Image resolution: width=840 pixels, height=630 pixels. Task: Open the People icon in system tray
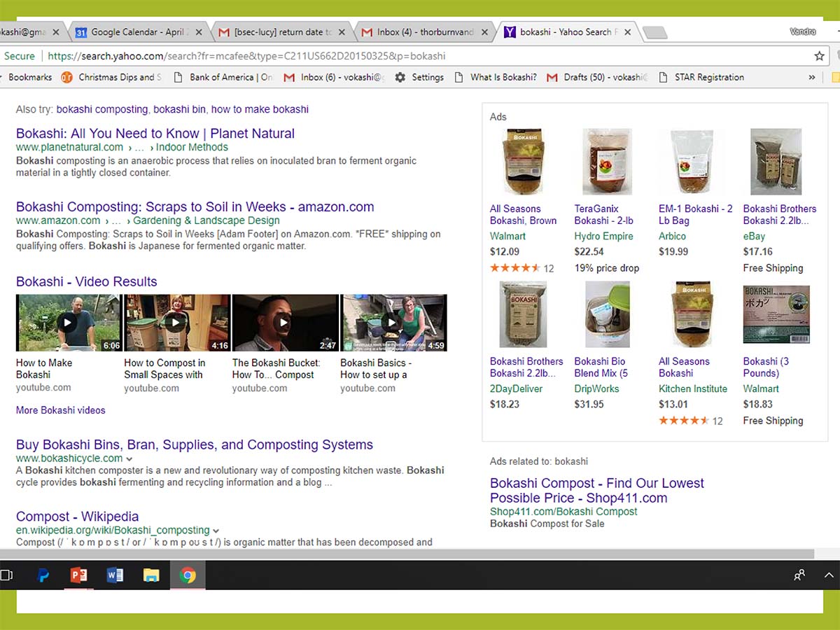pos(799,575)
